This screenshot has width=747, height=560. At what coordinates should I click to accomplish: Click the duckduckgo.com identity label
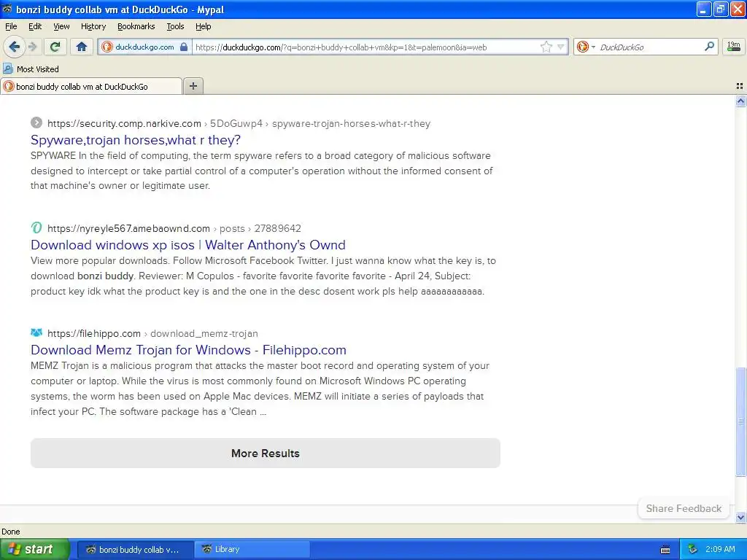[x=144, y=47]
